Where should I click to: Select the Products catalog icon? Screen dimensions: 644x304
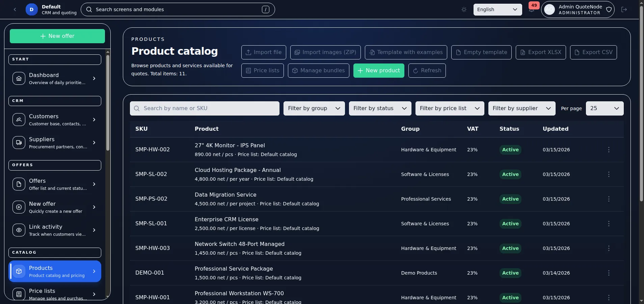[19, 271]
